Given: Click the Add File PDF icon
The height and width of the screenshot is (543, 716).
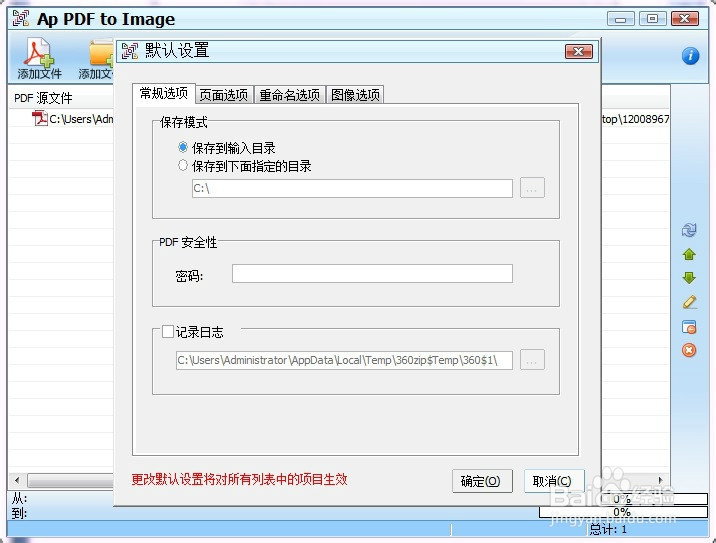Looking at the screenshot, I should (39, 53).
